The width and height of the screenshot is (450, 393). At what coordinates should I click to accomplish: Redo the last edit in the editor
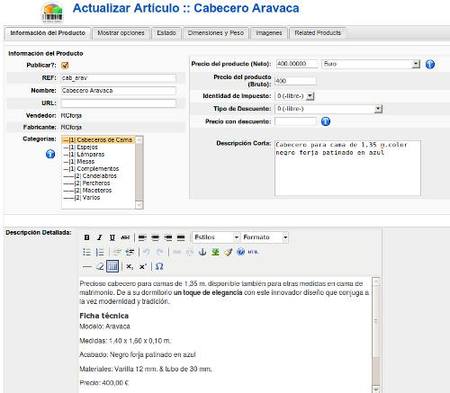pyautogui.click(x=160, y=252)
